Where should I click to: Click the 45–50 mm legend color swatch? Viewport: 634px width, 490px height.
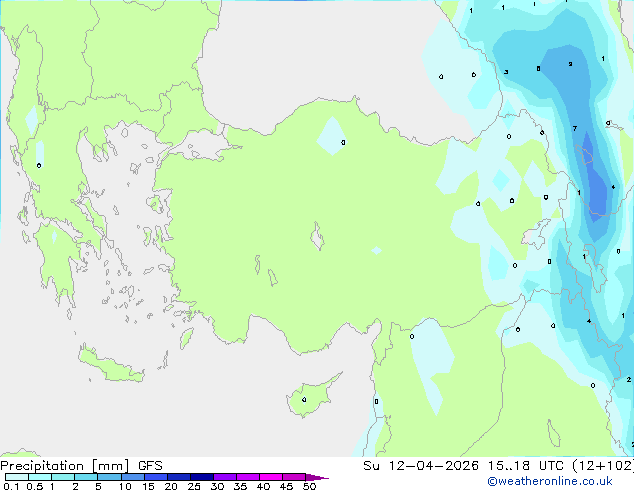(294, 477)
